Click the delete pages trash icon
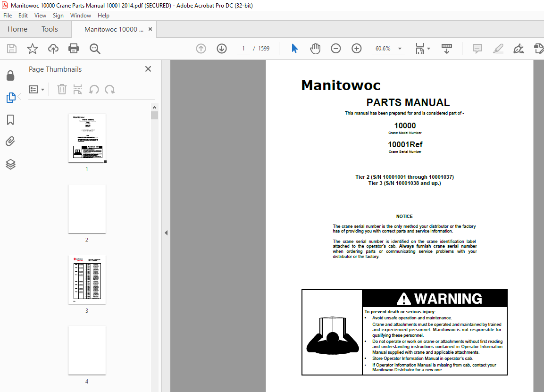The image size is (544, 392). [x=62, y=90]
